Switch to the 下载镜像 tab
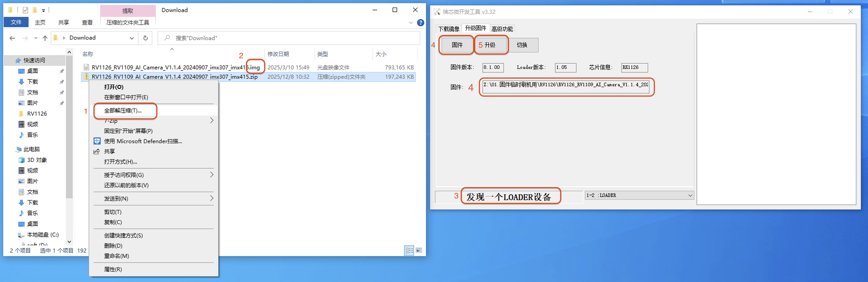The image size is (868, 282). tap(448, 29)
